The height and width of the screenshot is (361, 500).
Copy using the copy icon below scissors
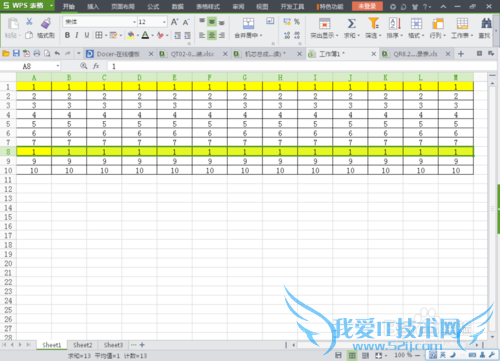[29, 35]
